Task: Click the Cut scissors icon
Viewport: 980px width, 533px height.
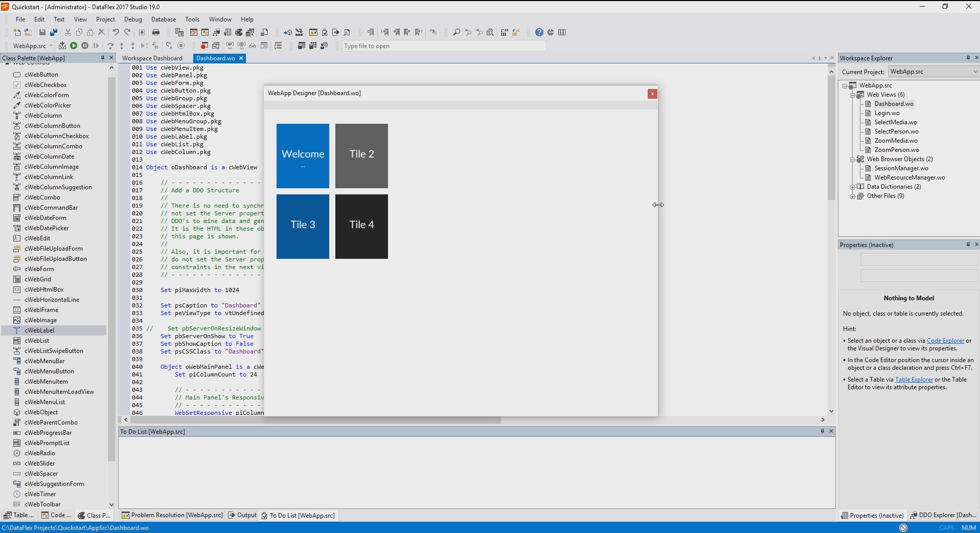Action: [x=67, y=32]
